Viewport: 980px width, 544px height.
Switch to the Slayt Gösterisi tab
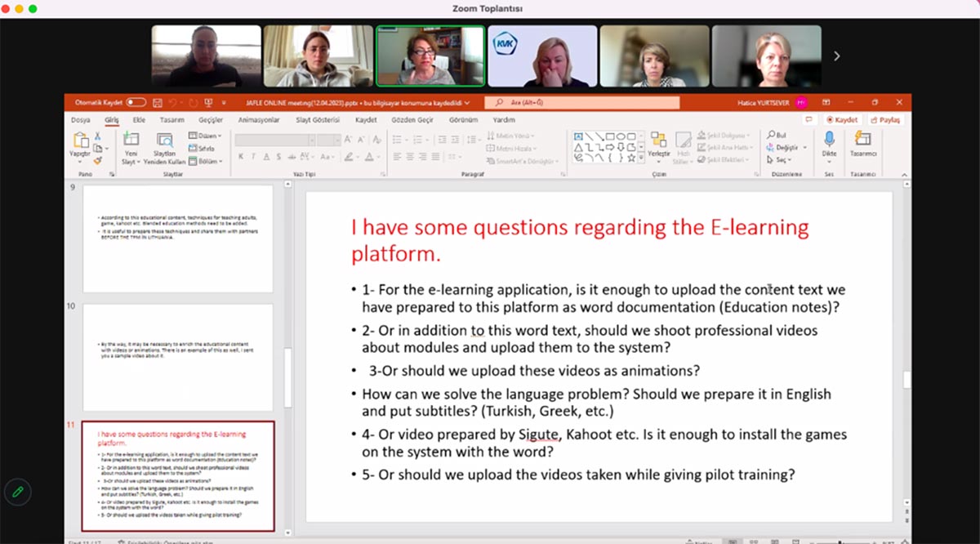point(317,120)
